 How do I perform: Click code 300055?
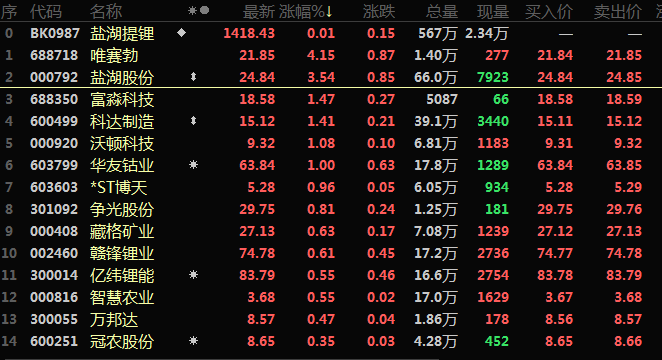(x=54, y=319)
